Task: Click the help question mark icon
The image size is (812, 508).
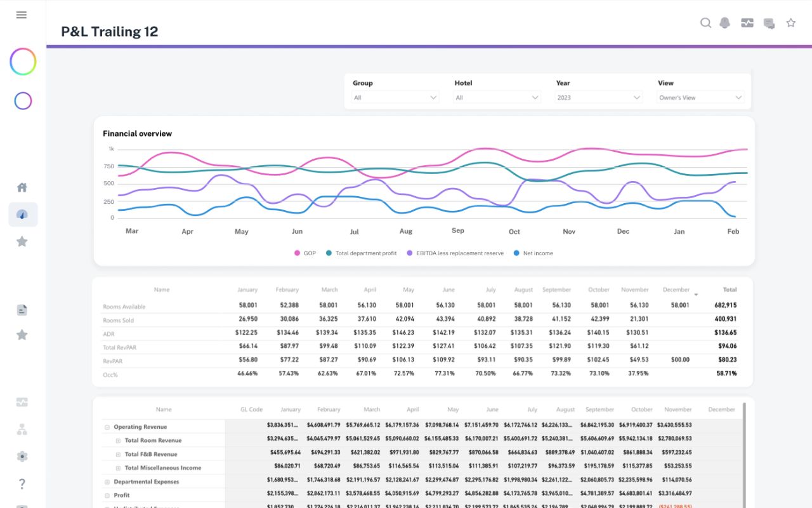Action: (x=22, y=484)
